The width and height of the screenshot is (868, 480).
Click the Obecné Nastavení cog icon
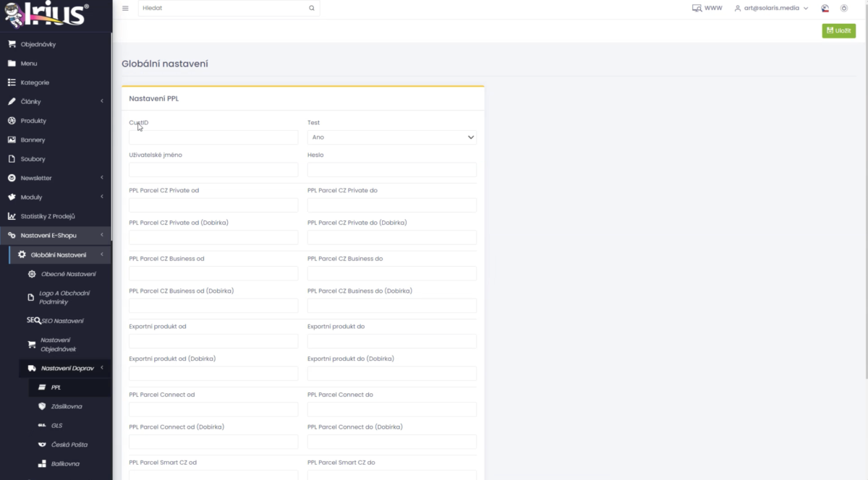pos(32,274)
